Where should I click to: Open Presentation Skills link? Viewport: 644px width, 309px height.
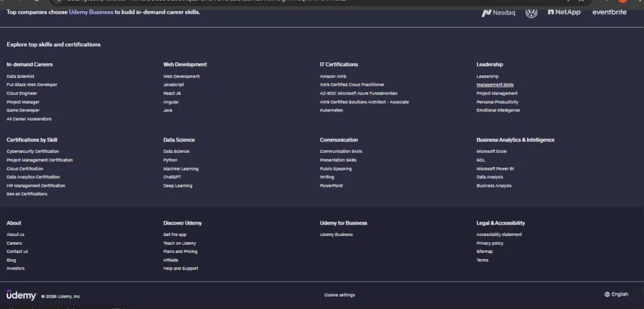tap(338, 160)
